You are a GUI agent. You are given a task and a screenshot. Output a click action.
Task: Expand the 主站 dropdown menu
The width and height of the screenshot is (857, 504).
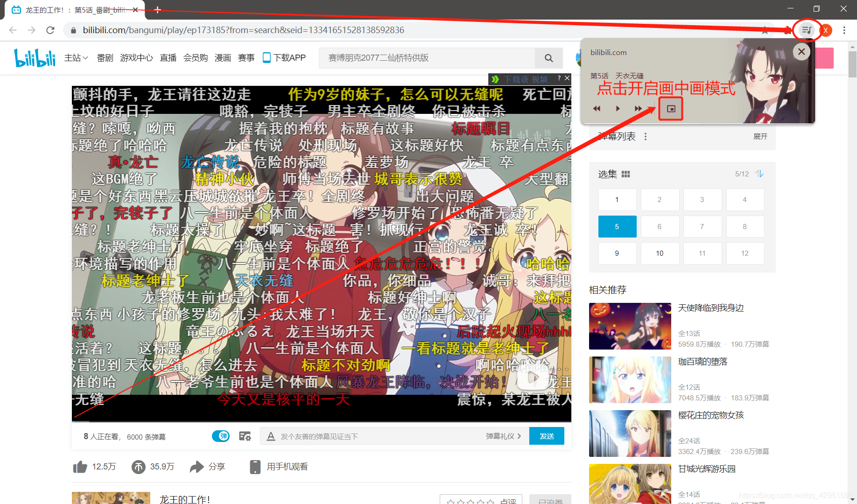(x=76, y=58)
